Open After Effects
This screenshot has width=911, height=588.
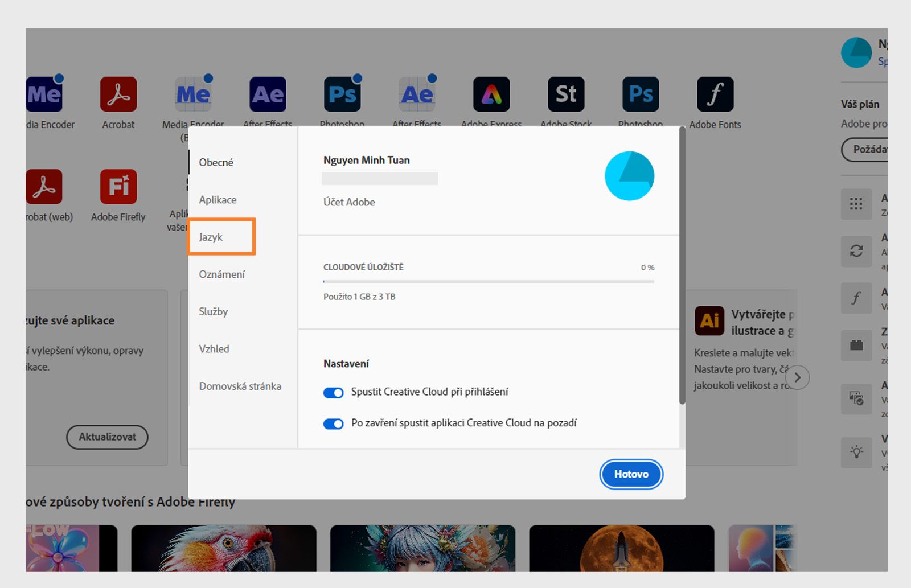coord(268,94)
